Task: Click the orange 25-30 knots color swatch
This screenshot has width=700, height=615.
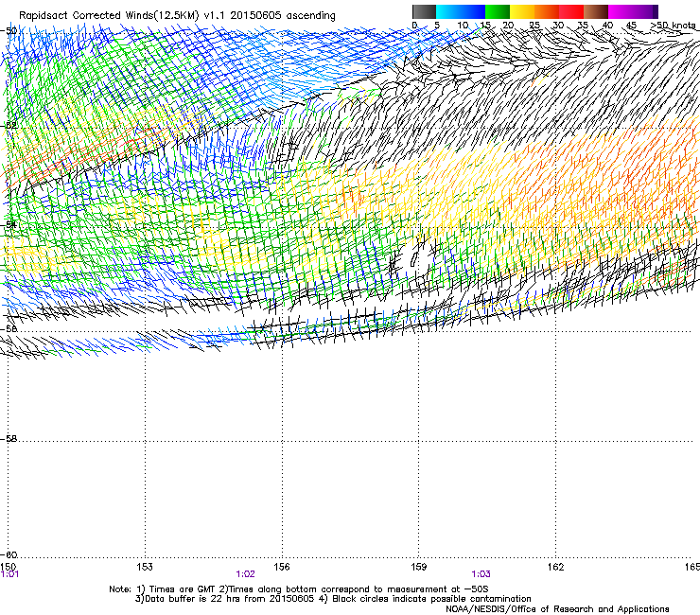Action: click(547, 11)
